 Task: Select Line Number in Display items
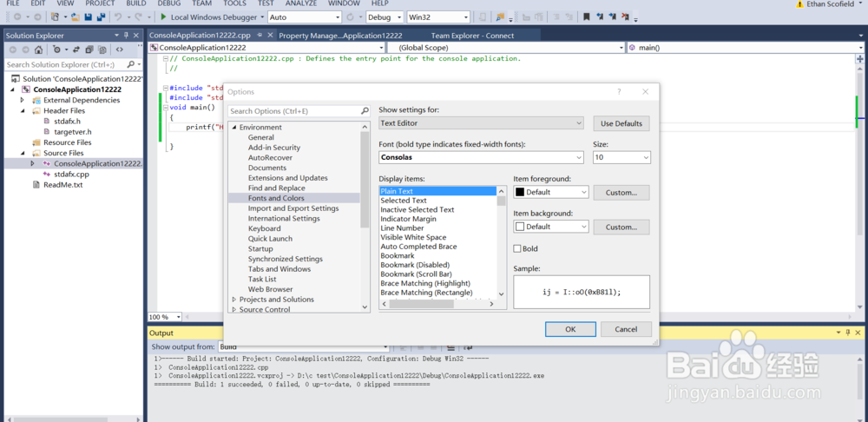pyautogui.click(x=402, y=227)
